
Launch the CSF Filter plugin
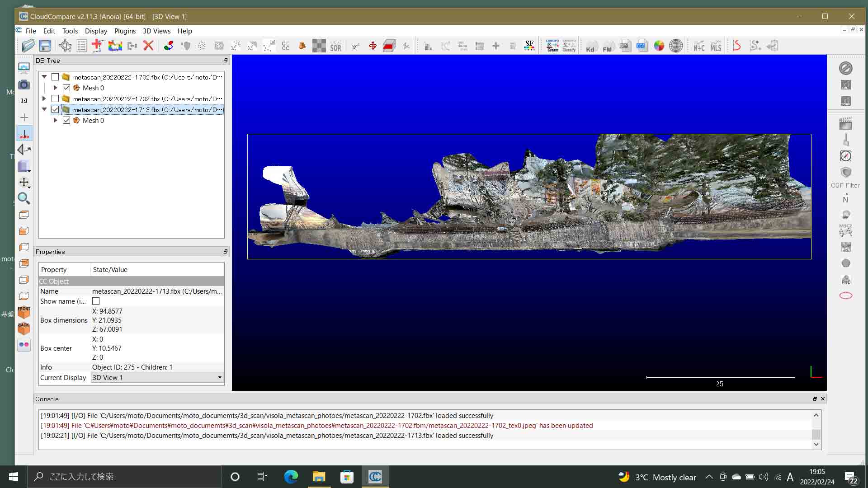click(846, 173)
